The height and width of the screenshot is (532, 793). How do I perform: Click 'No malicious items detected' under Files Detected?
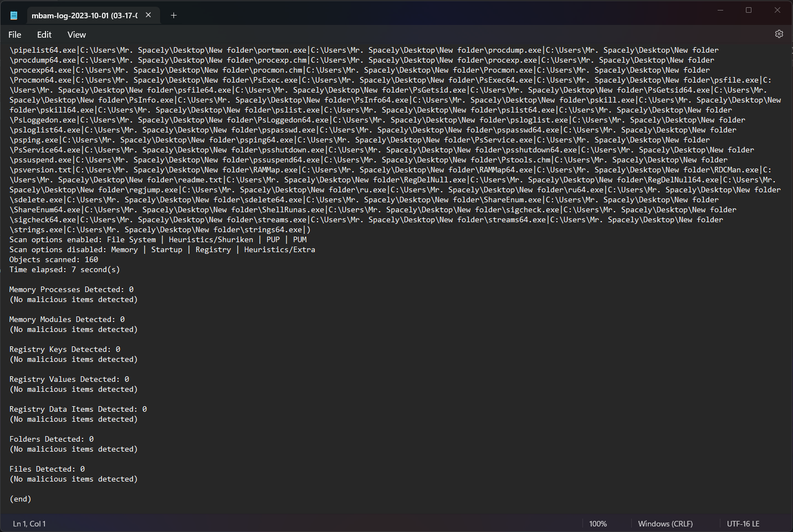click(x=74, y=479)
